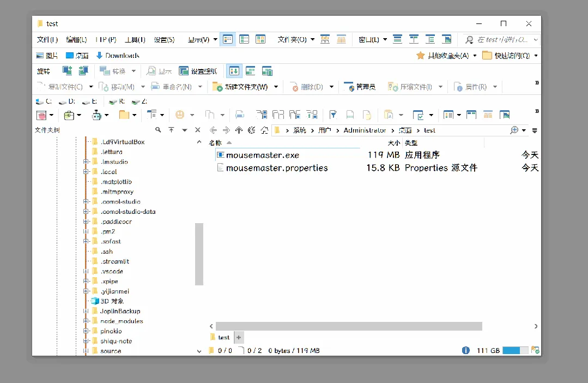Click the search magnifier in folder tree header
The image size is (588, 383).
click(x=158, y=130)
